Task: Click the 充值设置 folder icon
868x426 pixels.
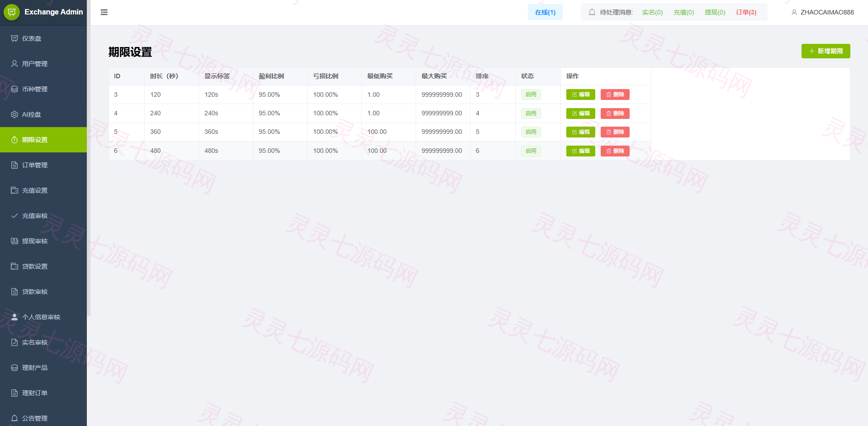Action: tap(14, 190)
